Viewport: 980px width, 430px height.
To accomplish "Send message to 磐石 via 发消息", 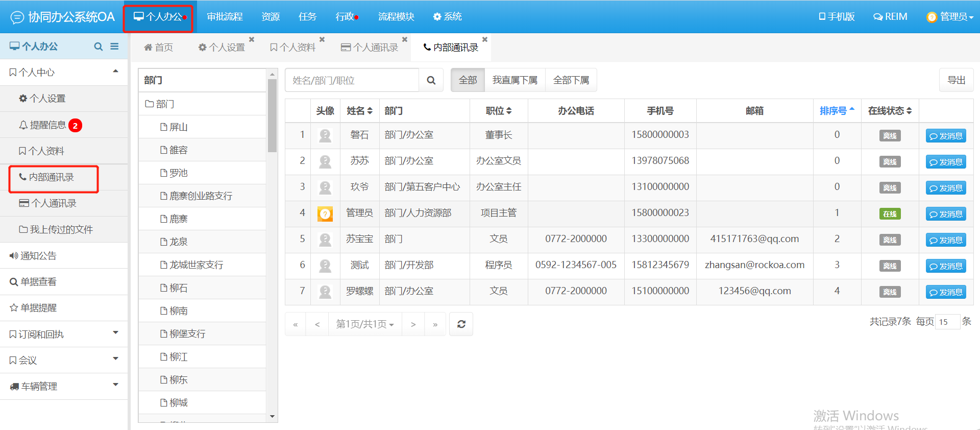I will pyautogui.click(x=946, y=136).
